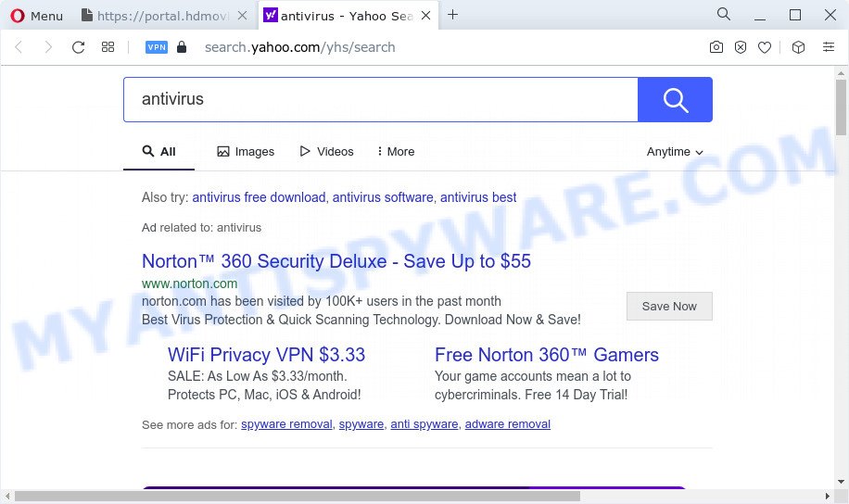Screen dimensions: 849x504
Task: Click the www.norton.com URL
Action: point(189,283)
